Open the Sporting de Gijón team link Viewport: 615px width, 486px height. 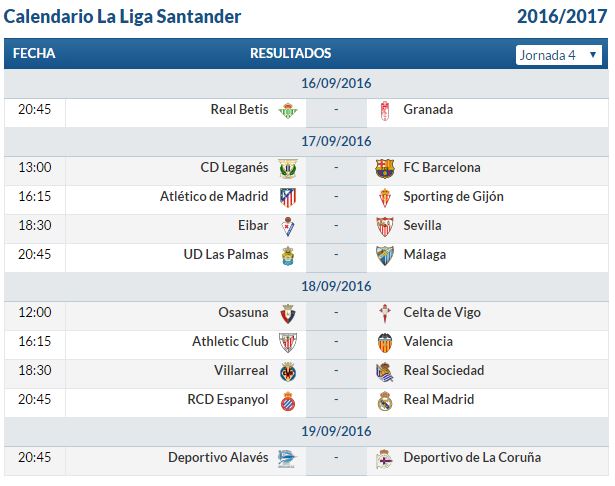[x=453, y=197]
